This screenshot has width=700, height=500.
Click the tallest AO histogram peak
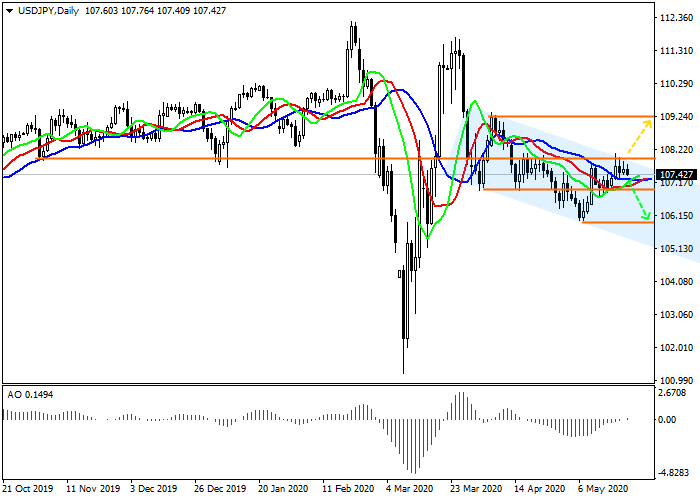pyautogui.click(x=461, y=395)
